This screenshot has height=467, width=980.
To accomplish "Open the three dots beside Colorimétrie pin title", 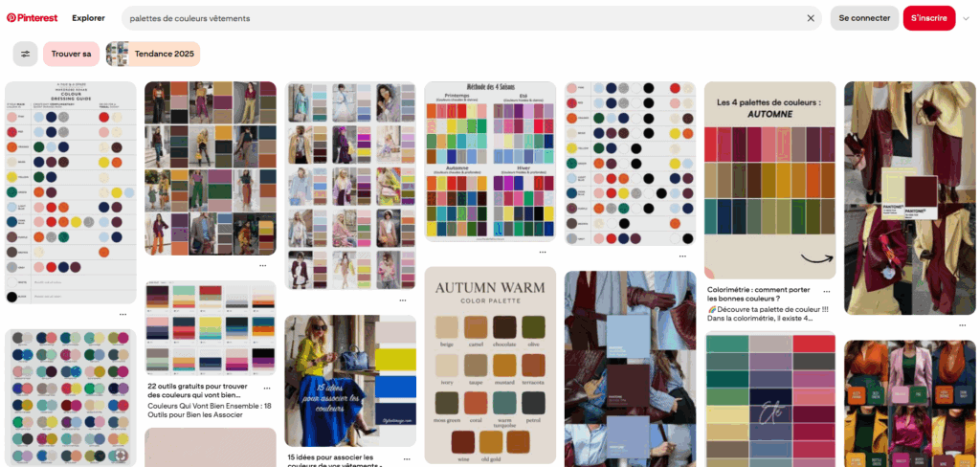I will [x=827, y=291].
